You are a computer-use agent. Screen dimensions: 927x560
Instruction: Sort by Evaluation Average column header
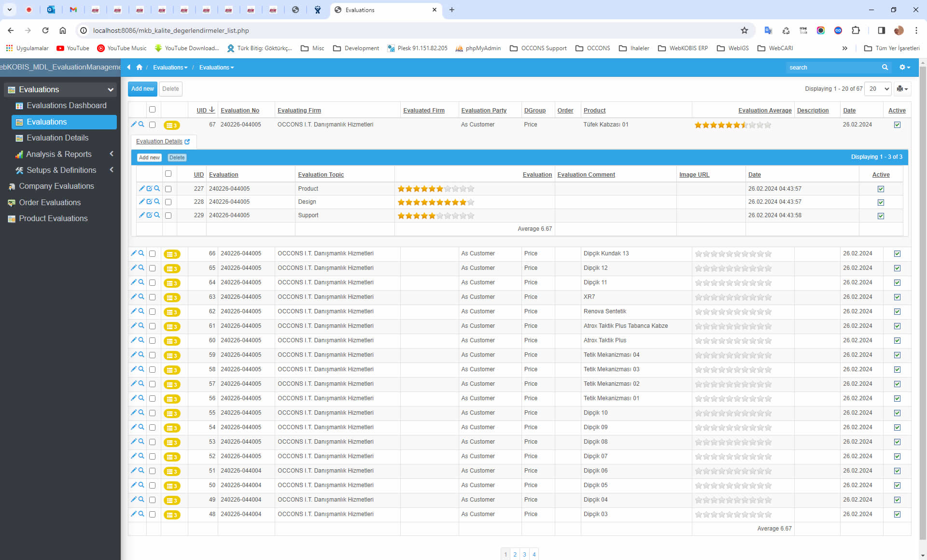pyautogui.click(x=765, y=111)
